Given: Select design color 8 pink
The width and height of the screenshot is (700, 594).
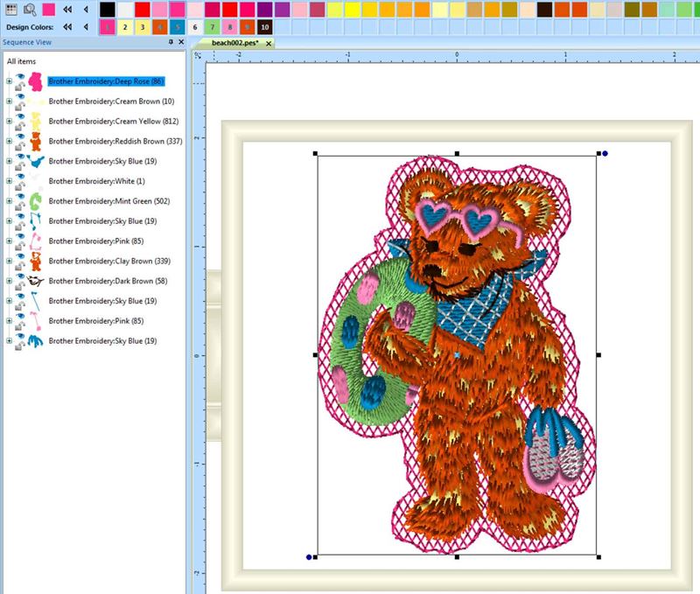Looking at the screenshot, I should click(230, 27).
